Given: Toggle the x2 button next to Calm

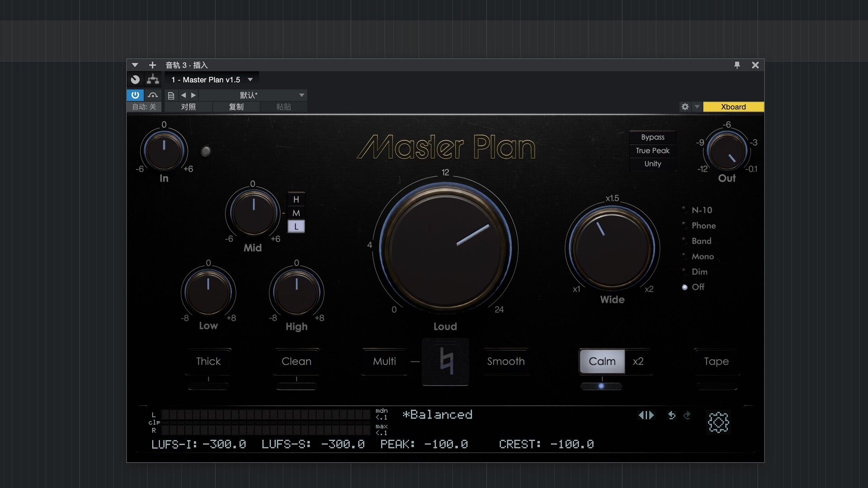Looking at the screenshot, I should [638, 361].
